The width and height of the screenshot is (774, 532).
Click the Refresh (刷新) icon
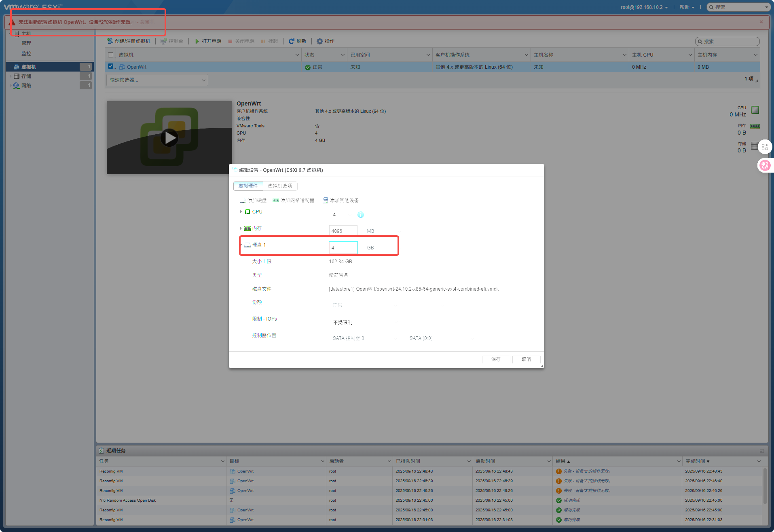[291, 41]
